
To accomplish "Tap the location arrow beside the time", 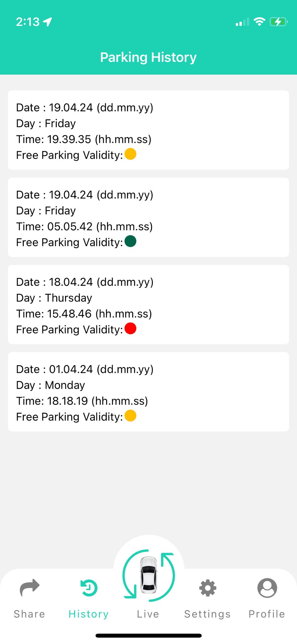I will (48, 22).
